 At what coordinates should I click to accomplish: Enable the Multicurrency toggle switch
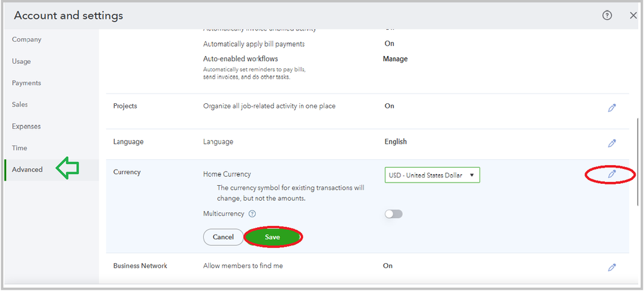(x=393, y=214)
